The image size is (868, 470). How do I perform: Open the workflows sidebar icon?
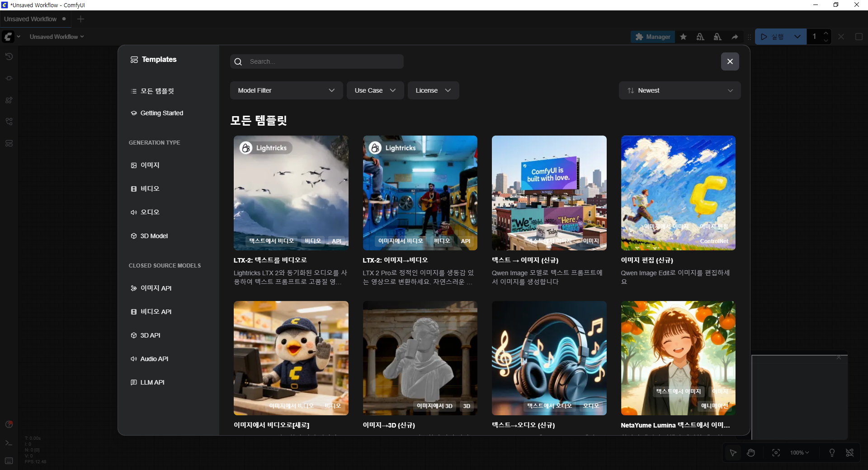pyautogui.click(x=9, y=122)
